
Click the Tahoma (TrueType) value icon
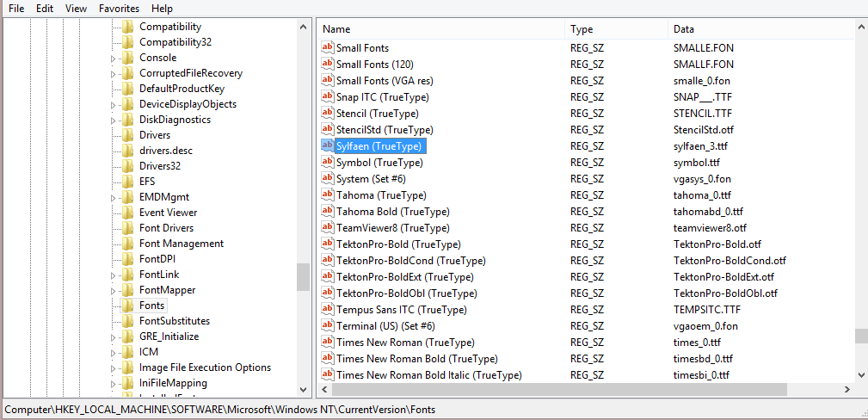pos(327,195)
